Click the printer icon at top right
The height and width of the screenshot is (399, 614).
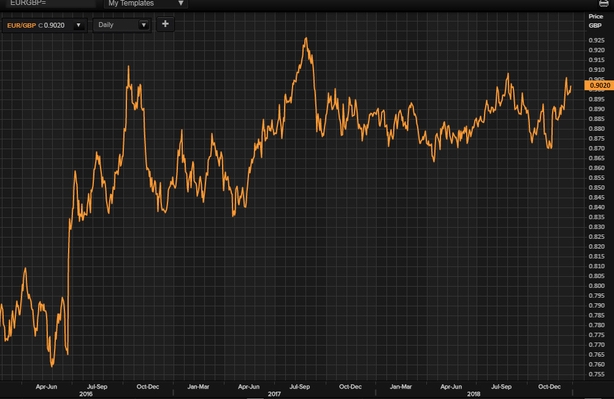[x=604, y=3]
